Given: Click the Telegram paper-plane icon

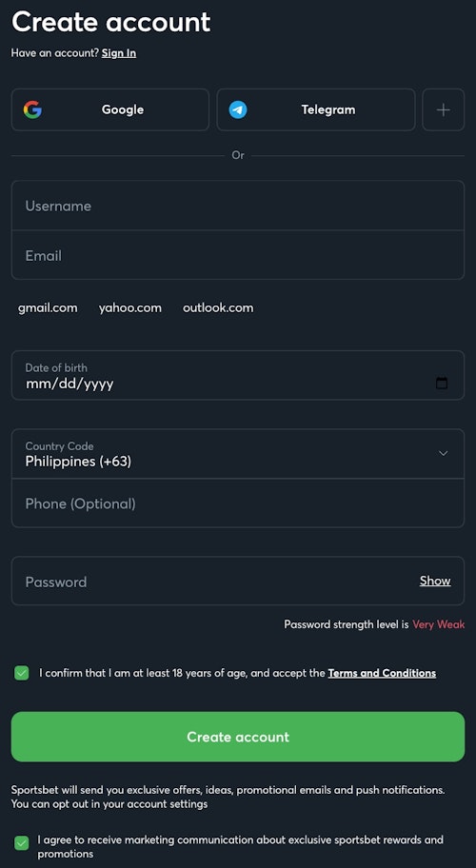Looking at the screenshot, I should (x=238, y=109).
